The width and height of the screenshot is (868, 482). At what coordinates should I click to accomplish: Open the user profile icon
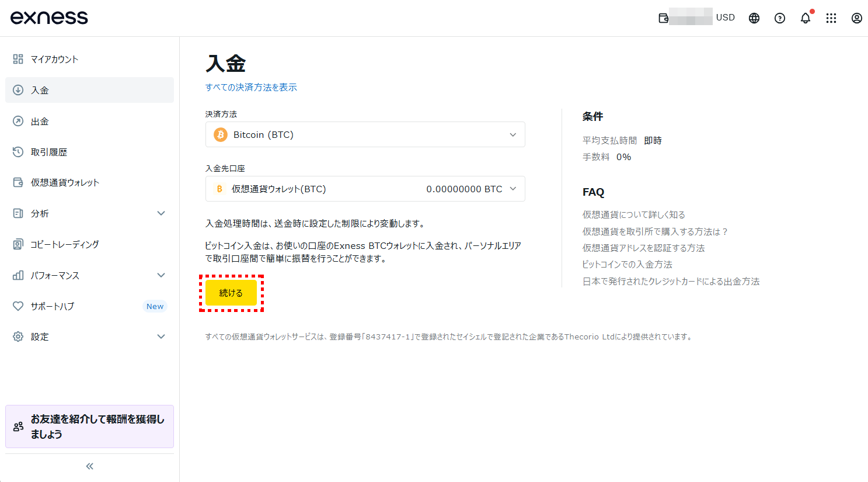pyautogui.click(x=857, y=18)
